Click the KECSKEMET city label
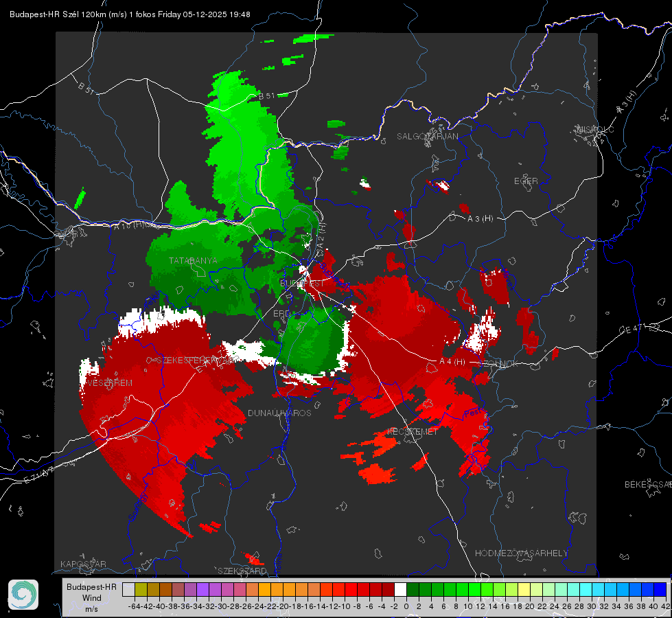Image resolution: width=672 pixels, height=618 pixels. (x=413, y=431)
